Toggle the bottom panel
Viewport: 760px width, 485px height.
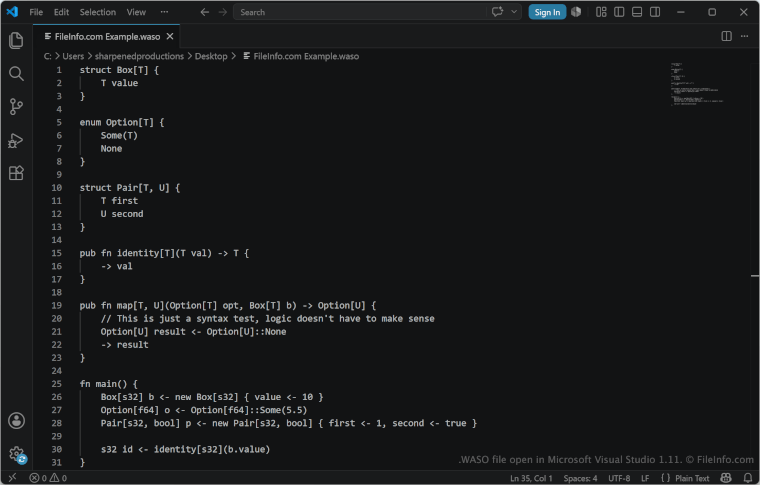637,12
